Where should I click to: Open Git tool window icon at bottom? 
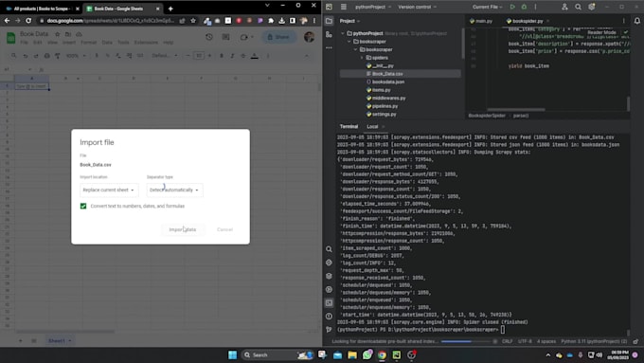(329, 329)
